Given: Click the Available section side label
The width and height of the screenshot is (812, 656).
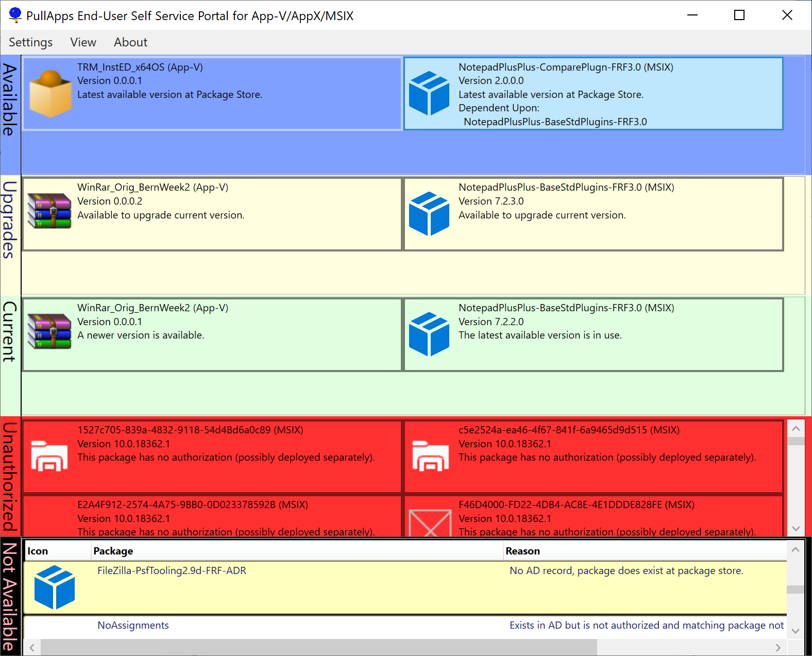Looking at the screenshot, I should (10, 99).
